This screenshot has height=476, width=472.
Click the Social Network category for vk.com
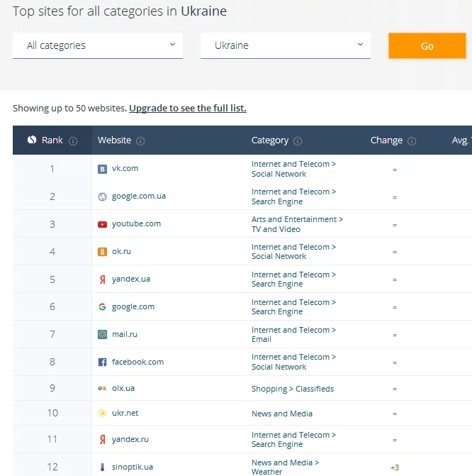pos(279,174)
